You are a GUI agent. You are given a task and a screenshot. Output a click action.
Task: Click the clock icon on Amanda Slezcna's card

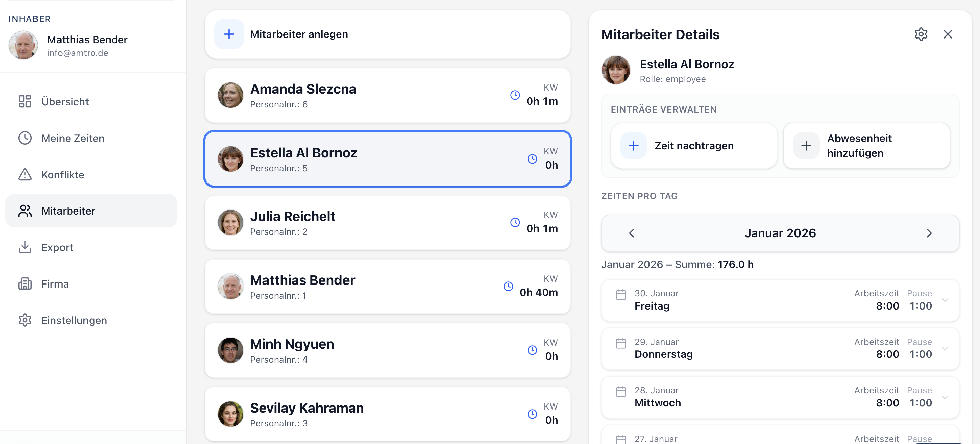(515, 95)
